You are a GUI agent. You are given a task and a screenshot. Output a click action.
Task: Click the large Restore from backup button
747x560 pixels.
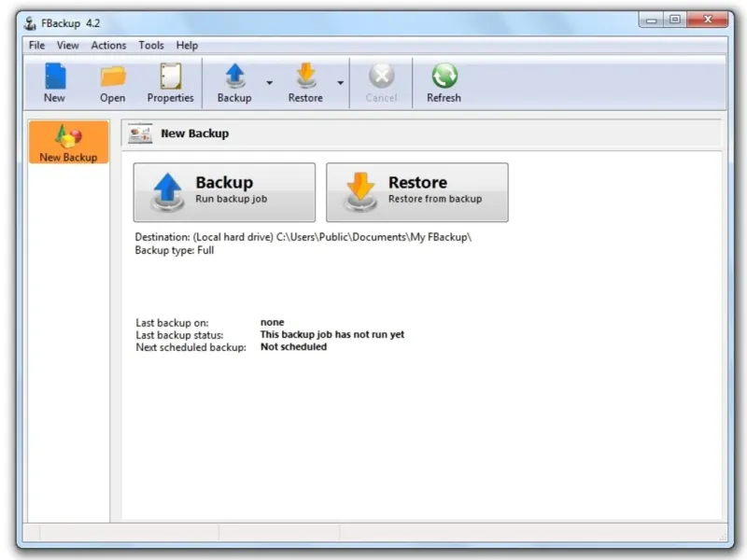pos(416,192)
